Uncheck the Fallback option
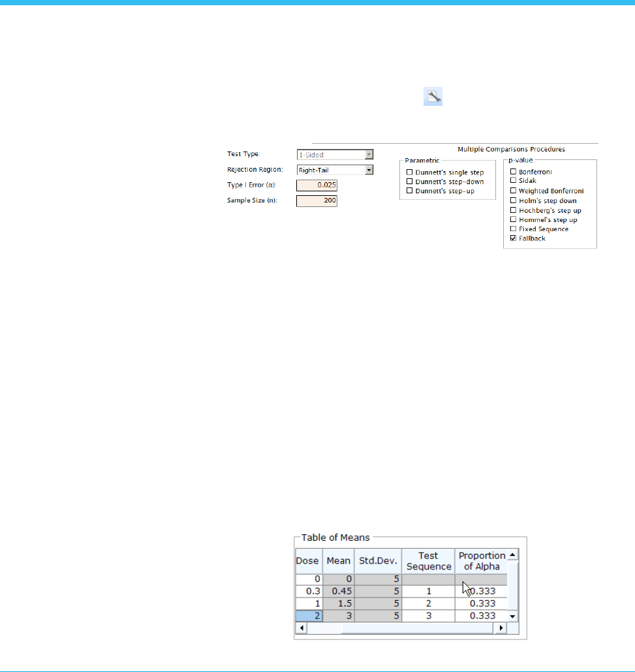The image size is (635, 672). click(513, 238)
